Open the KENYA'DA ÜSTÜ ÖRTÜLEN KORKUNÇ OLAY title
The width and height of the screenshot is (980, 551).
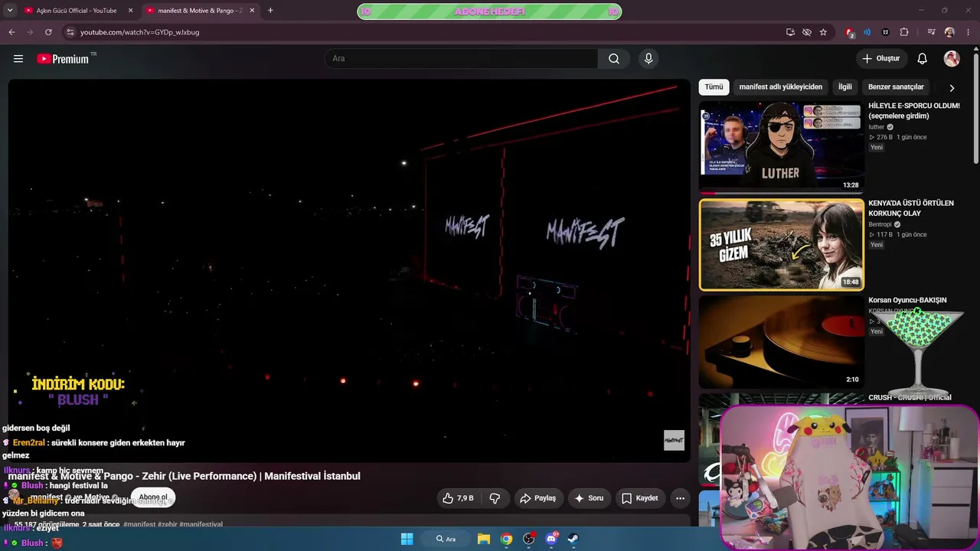[911, 208]
